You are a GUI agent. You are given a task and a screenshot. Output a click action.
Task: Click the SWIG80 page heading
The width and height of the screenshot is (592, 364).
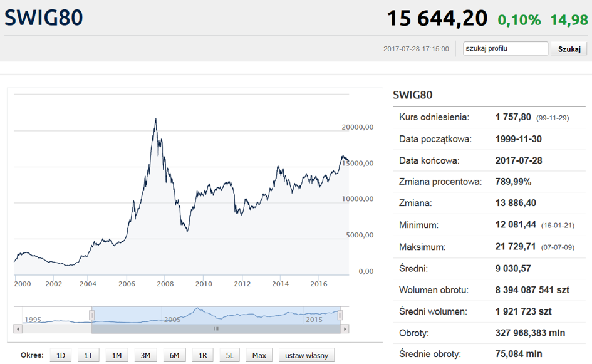(x=43, y=18)
